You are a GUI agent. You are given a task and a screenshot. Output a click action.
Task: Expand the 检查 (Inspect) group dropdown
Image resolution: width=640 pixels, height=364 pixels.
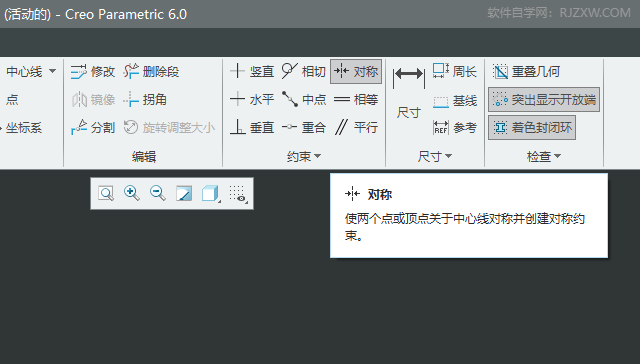click(544, 156)
